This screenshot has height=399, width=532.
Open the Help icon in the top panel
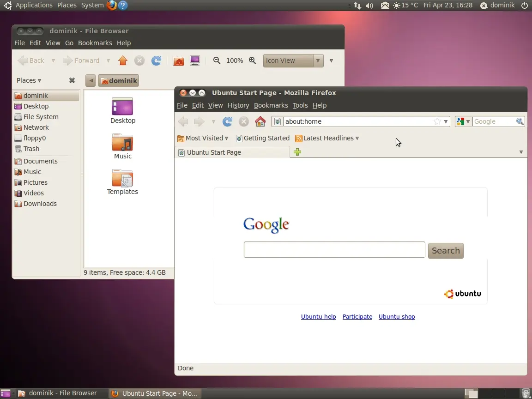123,5
